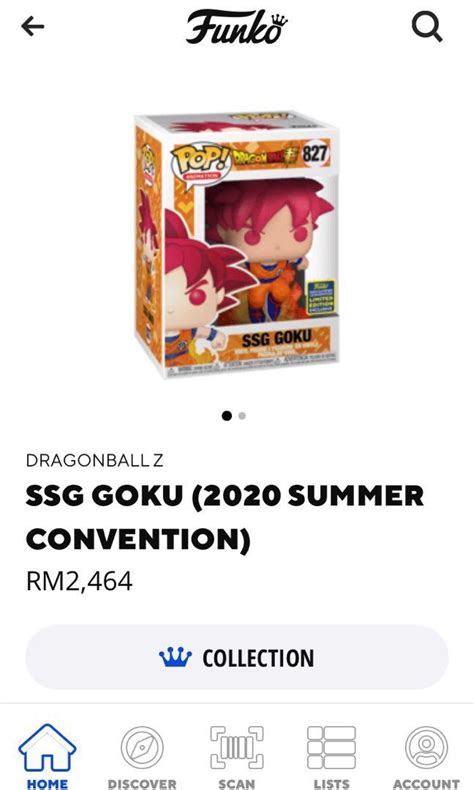Tap the Funko logo
This screenshot has width=474, height=790.
(x=237, y=26)
